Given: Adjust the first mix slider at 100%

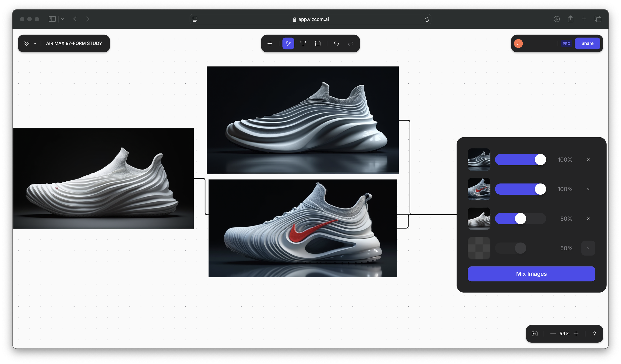Looking at the screenshot, I should click(520, 159).
